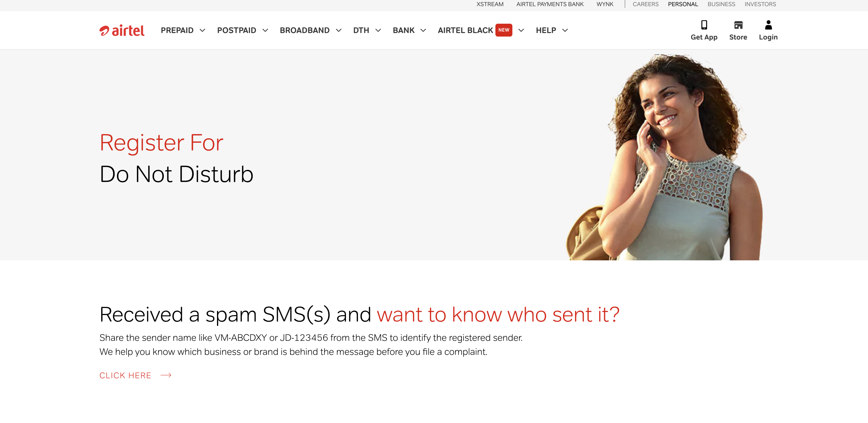Expand the AIRTEL BLACK chevron

(x=521, y=30)
